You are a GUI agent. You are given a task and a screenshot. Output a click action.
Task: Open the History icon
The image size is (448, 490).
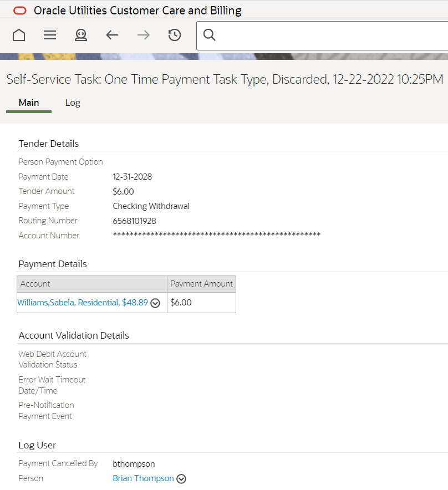click(174, 34)
